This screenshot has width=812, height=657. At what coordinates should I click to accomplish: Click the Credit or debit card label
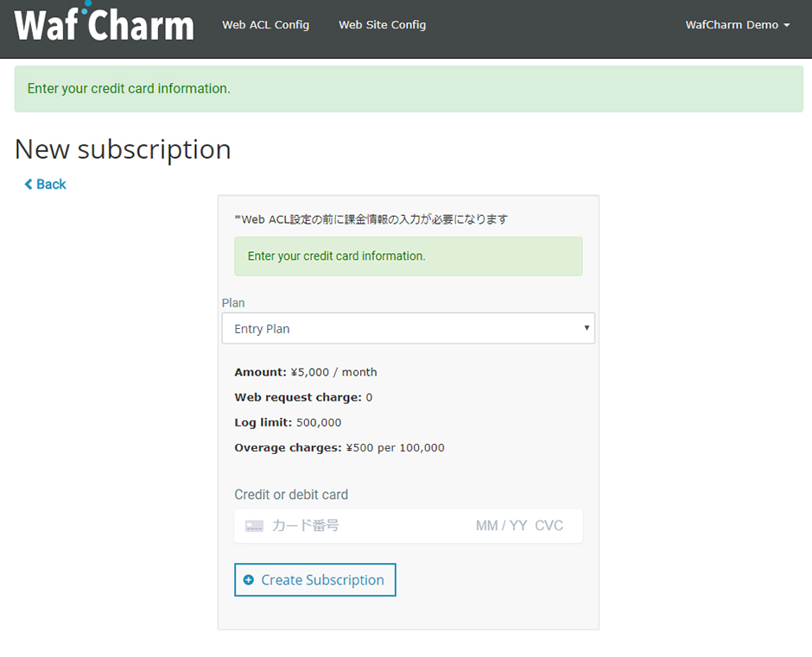(x=291, y=495)
